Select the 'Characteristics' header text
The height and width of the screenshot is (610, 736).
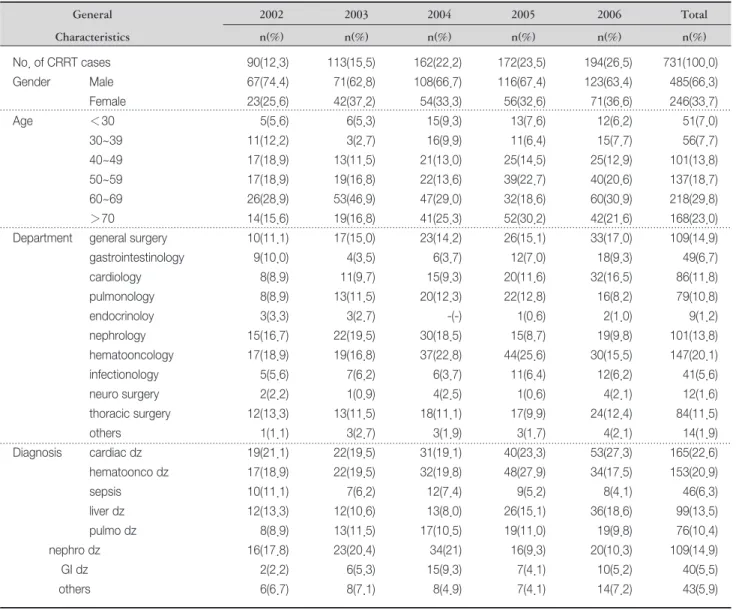[92, 37]
